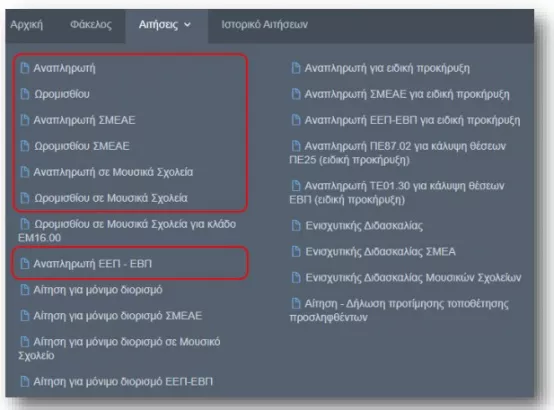554x410 pixels.
Task: Click the icon beside Ενισχυτικής Διδασκαλίας ΣΜΕΑ
Action: tap(296, 251)
